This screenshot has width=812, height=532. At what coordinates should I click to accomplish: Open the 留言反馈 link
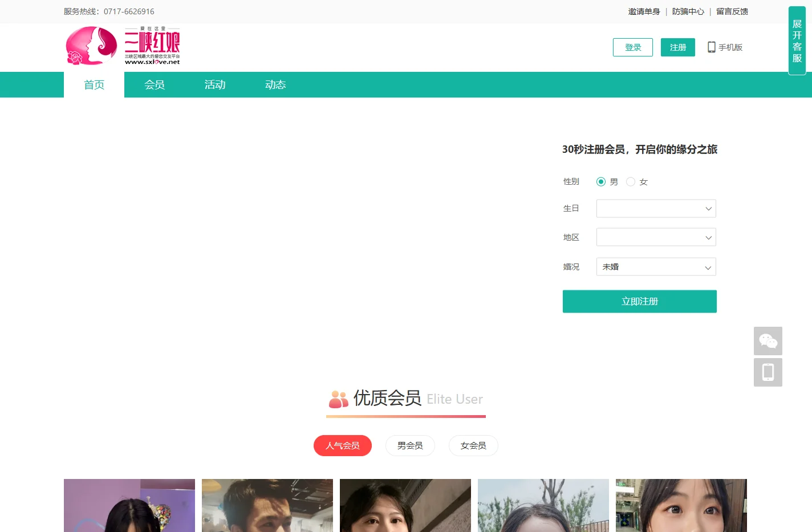click(732, 11)
